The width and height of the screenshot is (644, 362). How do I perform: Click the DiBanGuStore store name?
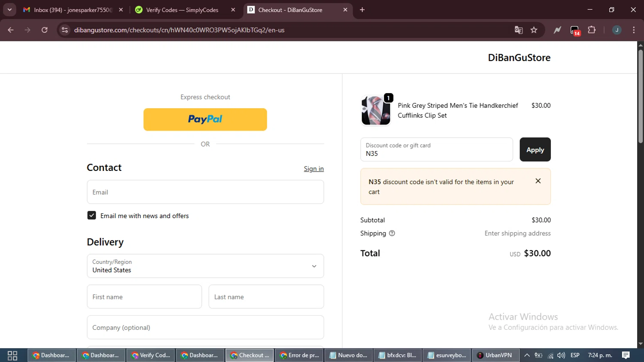pos(519,58)
